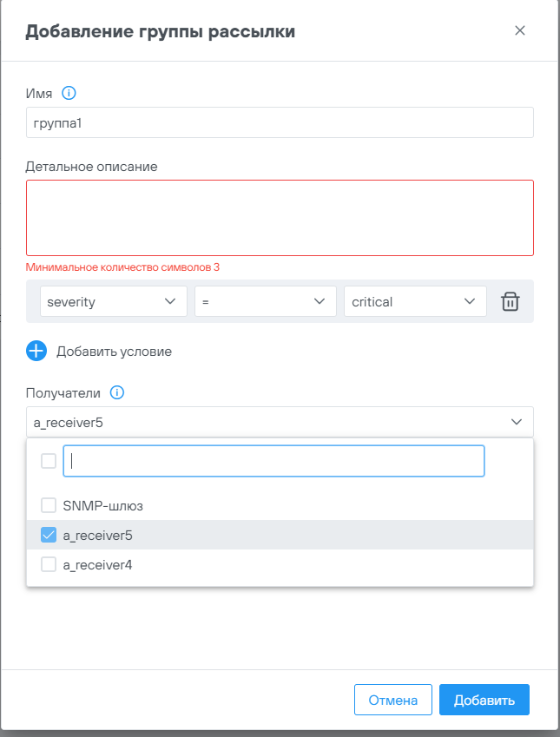The image size is (560, 737).
Task: Select the SNMP-шлюз option in list
Action: click(x=103, y=505)
